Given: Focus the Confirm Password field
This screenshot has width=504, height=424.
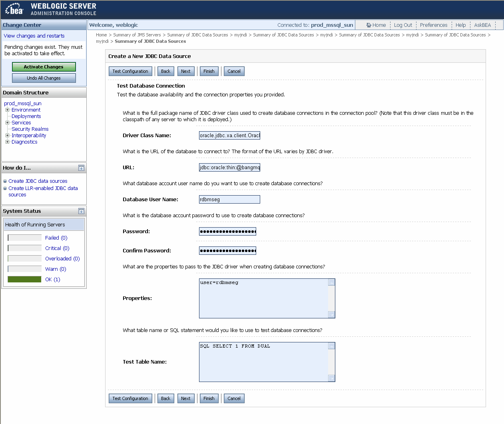Looking at the screenshot, I should 227,251.
